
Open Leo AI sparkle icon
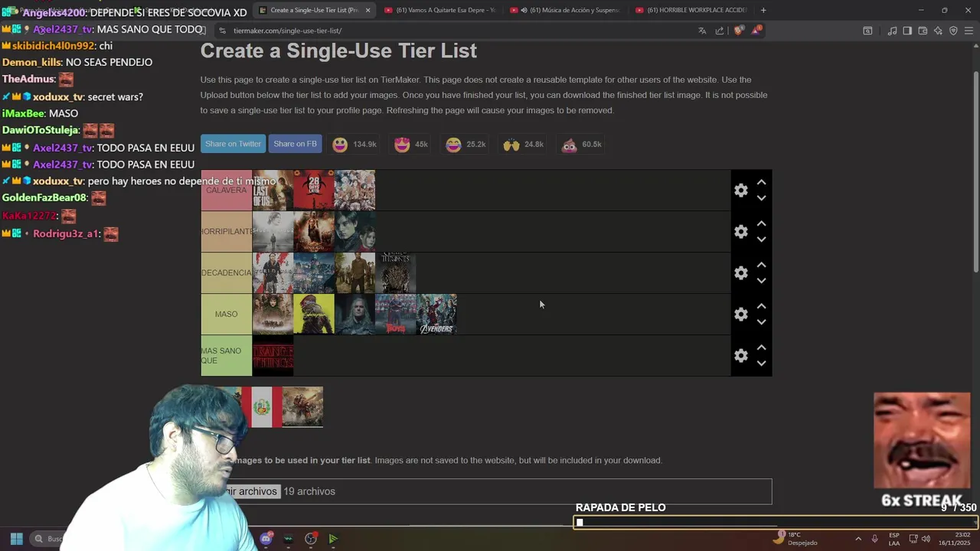[938, 31]
